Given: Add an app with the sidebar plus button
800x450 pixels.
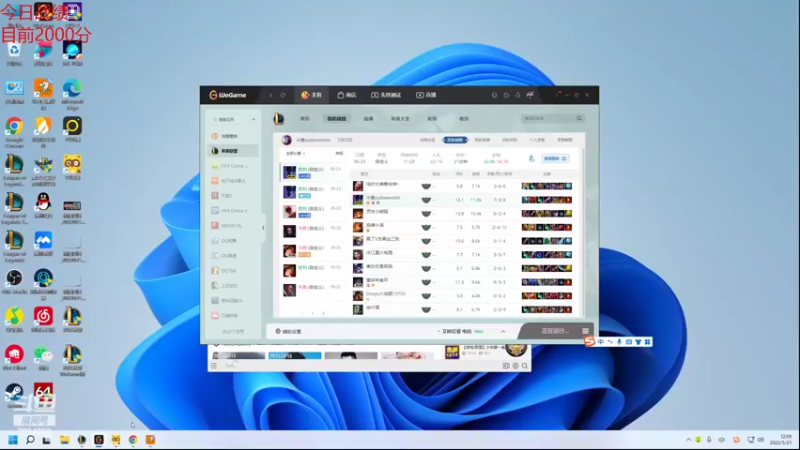Looking at the screenshot, I should (254, 119).
